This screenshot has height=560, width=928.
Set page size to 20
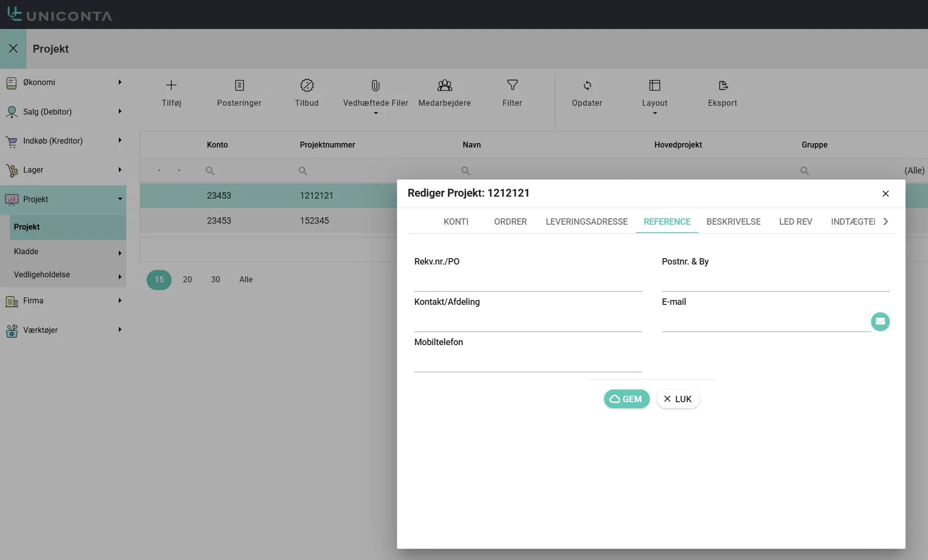(x=187, y=279)
